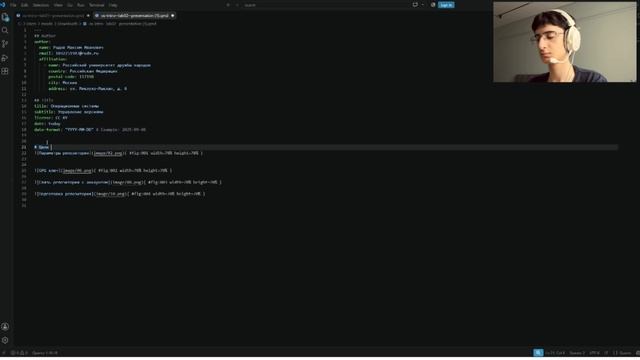Click the image/10.png link on line 29
The width and height of the screenshot is (640, 360).
(x=110, y=194)
